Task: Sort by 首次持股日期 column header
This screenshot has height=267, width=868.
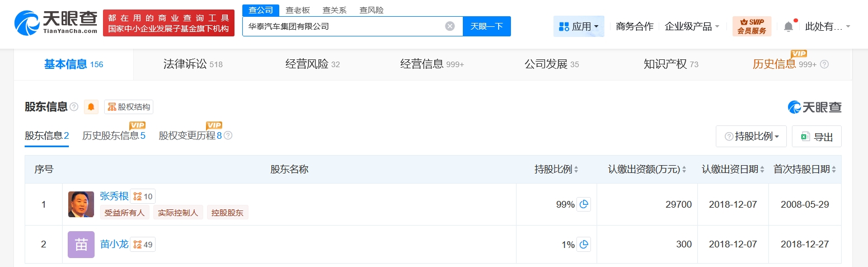Action: point(805,169)
